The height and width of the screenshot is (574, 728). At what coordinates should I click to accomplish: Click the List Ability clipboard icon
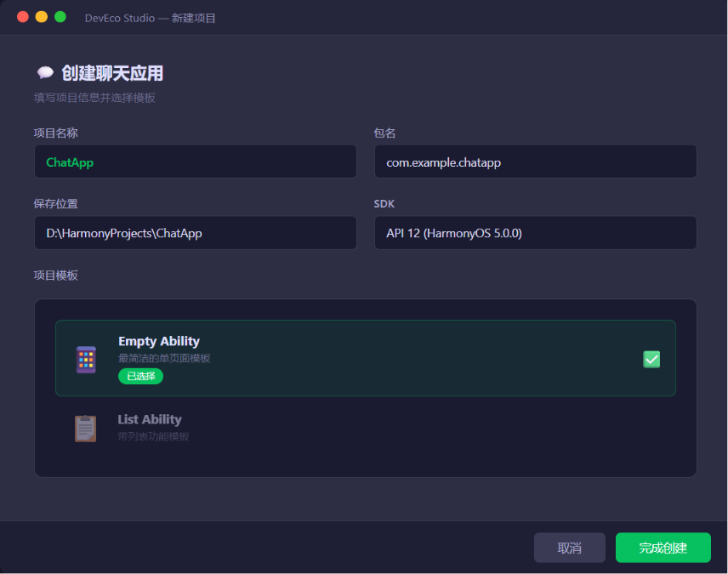click(x=85, y=429)
